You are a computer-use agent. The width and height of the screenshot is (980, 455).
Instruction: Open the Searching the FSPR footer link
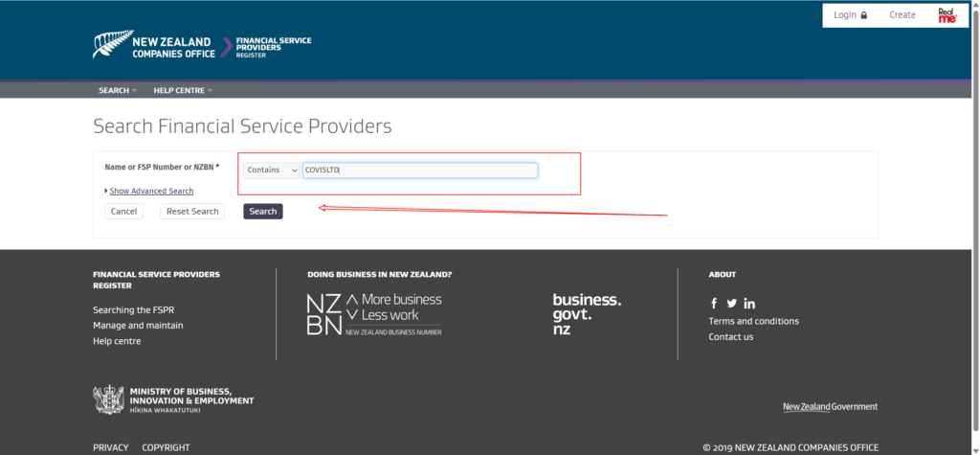pyautogui.click(x=133, y=310)
